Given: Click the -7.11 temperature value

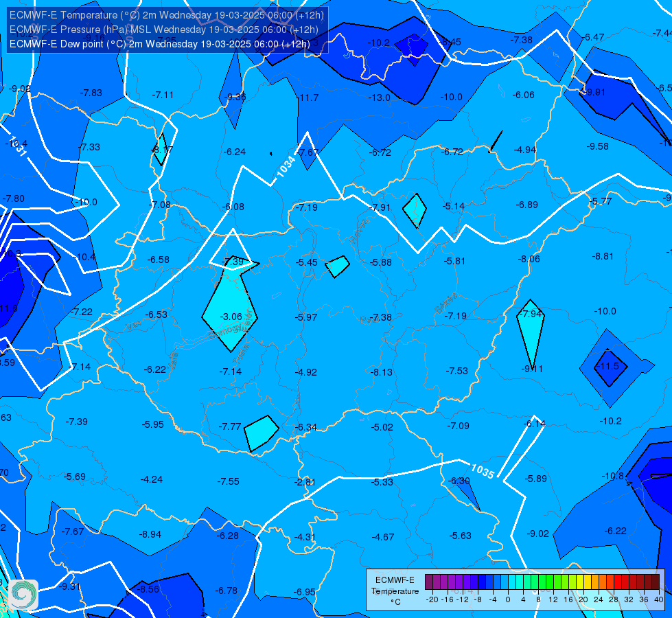Looking at the screenshot, I should click(163, 95).
